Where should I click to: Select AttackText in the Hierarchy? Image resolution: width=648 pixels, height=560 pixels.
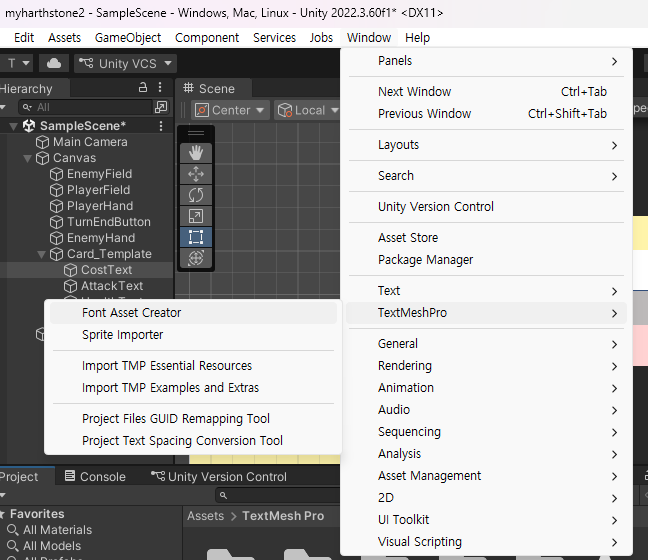click(112, 286)
